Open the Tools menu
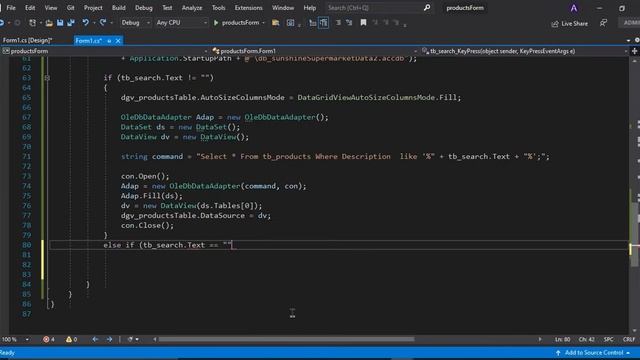 tap(218, 8)
